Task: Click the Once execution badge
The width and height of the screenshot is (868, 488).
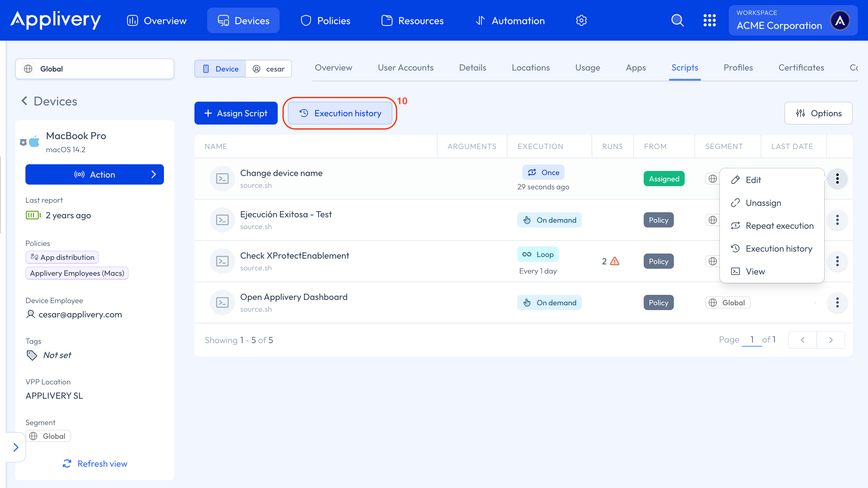Action: [x=543, y=173]
